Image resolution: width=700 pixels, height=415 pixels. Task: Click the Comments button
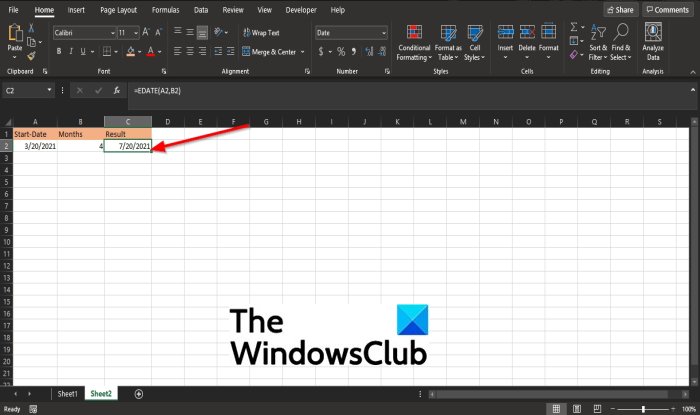point(668,10)
